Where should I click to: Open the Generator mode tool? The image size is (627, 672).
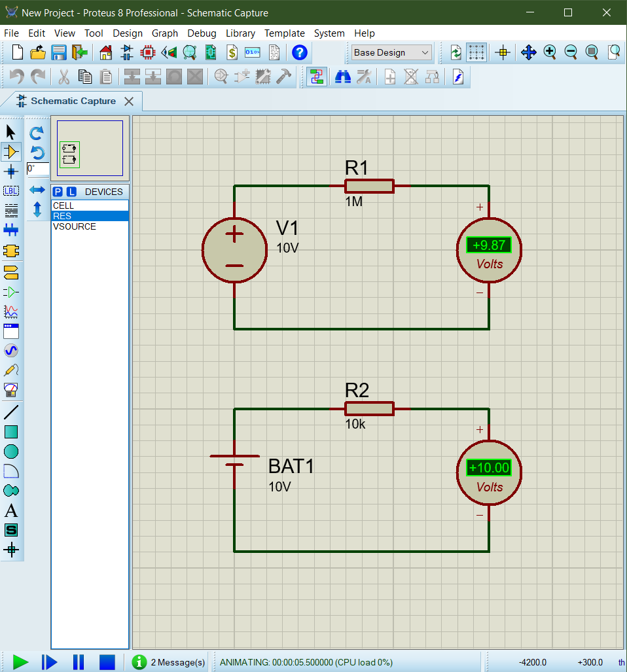coord(11,351)
